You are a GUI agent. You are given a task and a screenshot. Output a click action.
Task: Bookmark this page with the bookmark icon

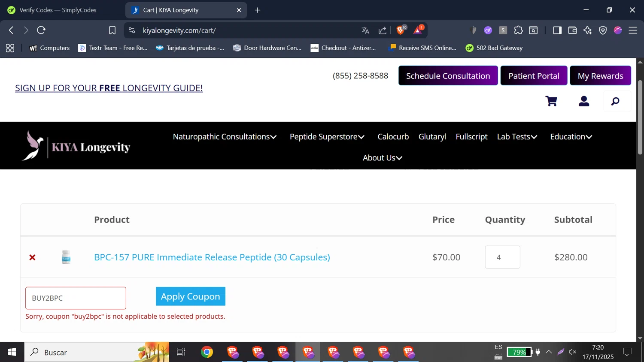112,30
